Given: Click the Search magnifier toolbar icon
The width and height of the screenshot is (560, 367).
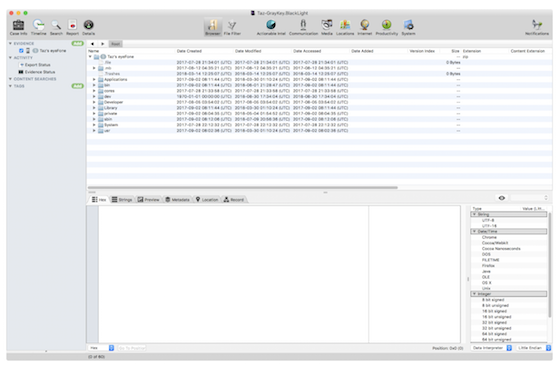Looking at the screenshot, I should pyautogui.click(x=56, y=27).
